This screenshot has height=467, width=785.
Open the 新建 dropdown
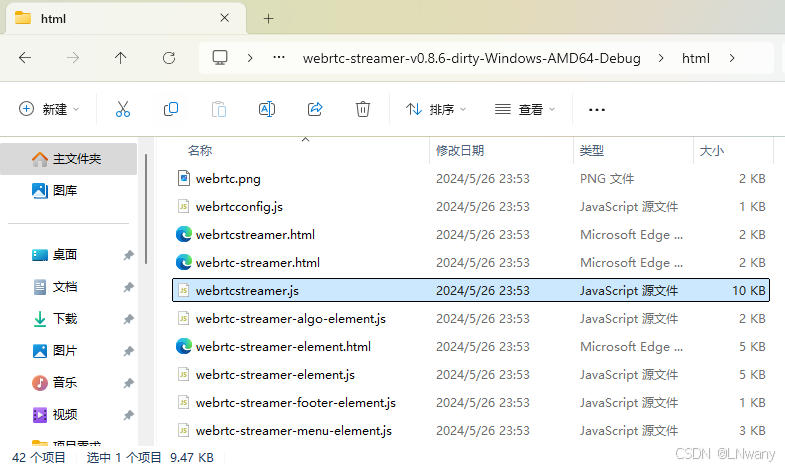click(x=49, y=109)
